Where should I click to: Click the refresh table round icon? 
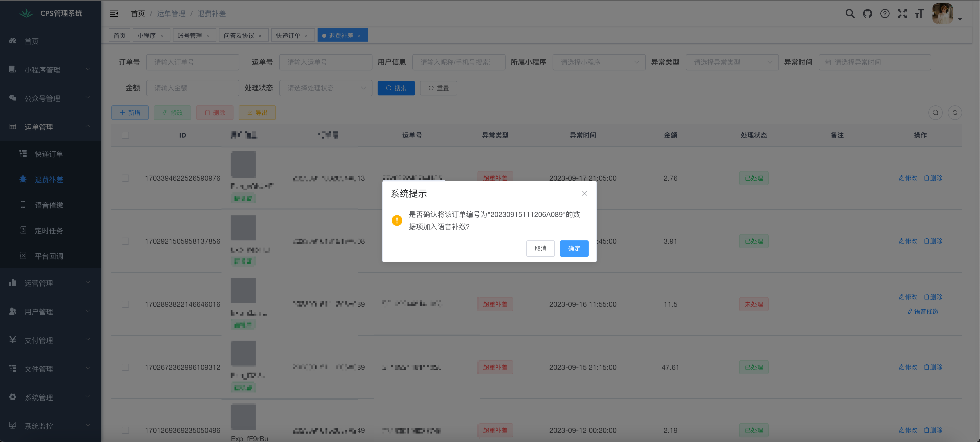point(955,113)
